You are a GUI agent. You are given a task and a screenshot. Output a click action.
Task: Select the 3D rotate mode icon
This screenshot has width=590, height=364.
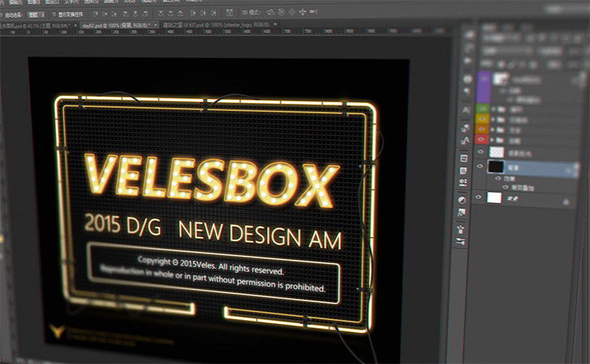[x=271, y=12]
